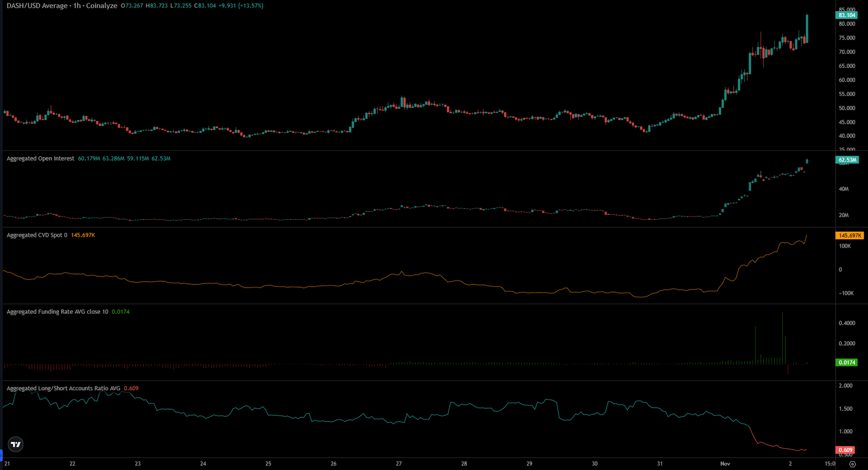Click the green 0.0174 funding rate tag
868x470 pixels.
[847, 362]
